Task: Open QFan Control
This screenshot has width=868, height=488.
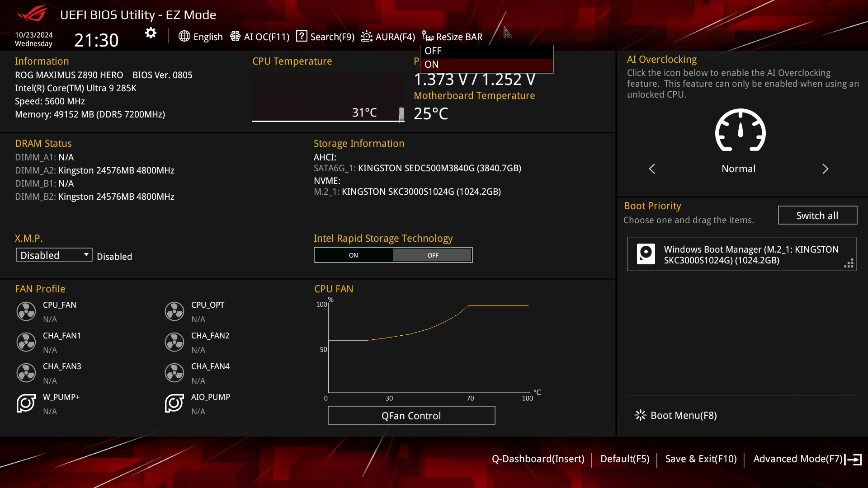Action: pyautogui.click(x=411, y=415)
